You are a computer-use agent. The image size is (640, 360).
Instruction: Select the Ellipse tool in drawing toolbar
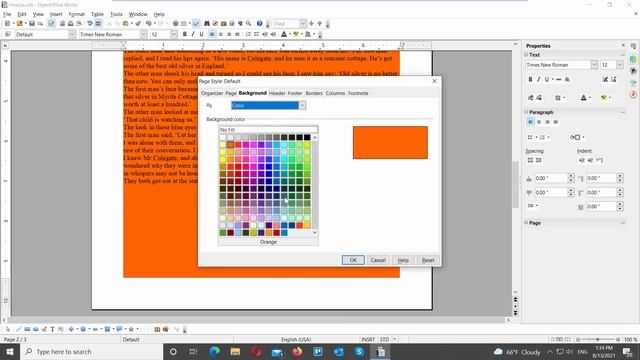(x=36, y=329)
